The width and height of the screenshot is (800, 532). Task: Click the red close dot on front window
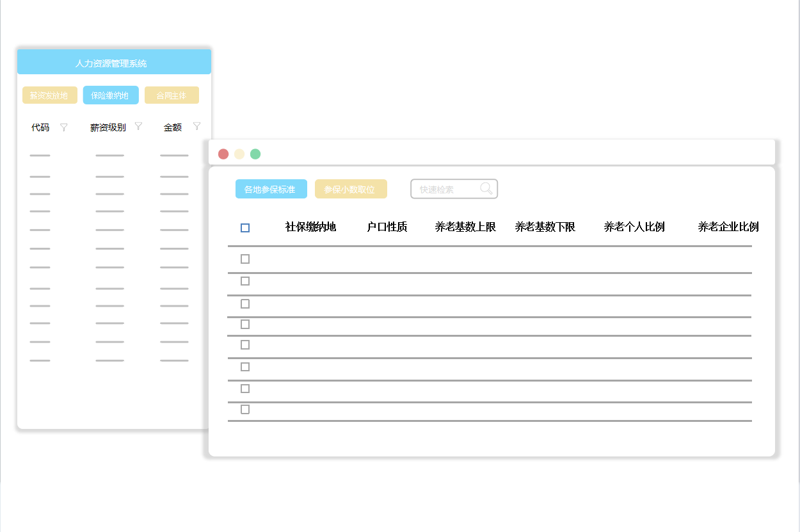[x=223, y=154]
